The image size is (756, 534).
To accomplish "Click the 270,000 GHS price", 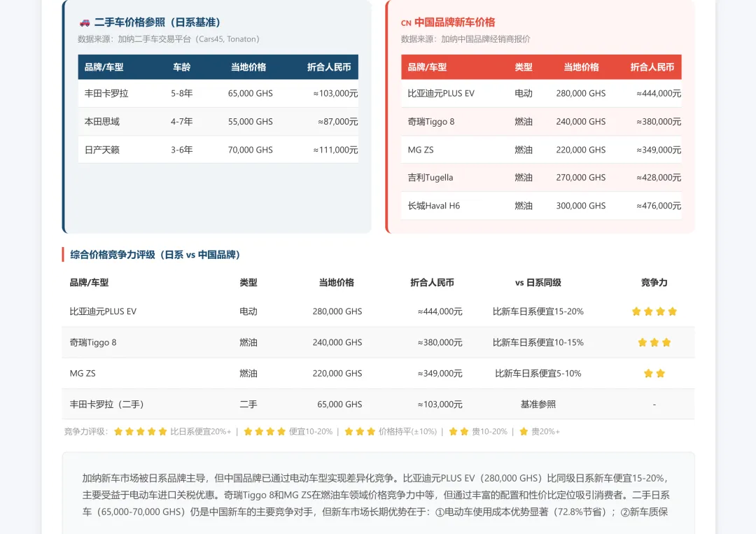I will coord(580,177).
